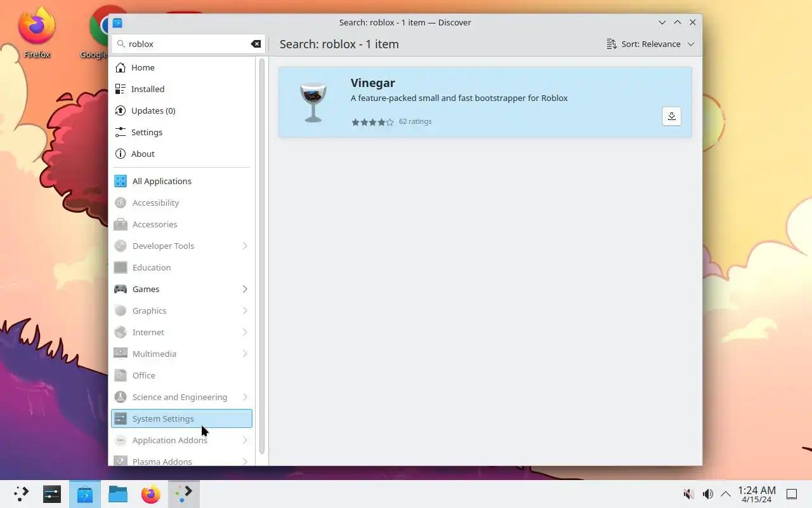Open Updates (0) page

click(181, 110)
